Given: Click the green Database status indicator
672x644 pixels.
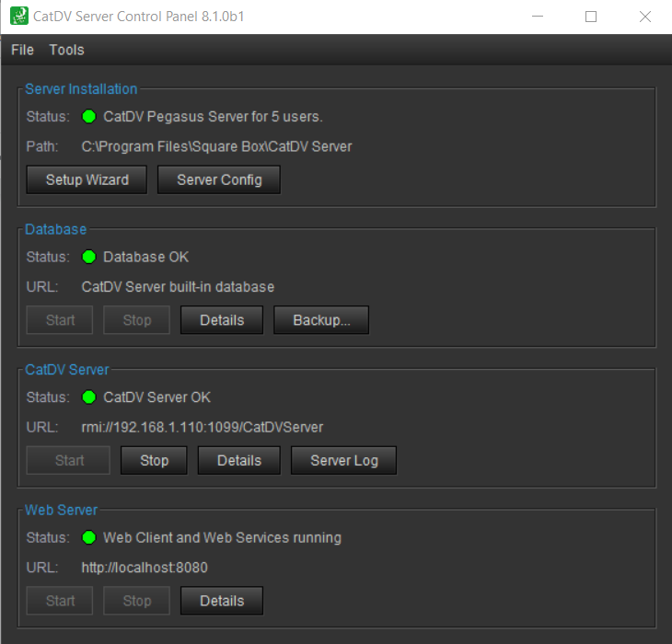Looking at the screenshot, I should (x=89, y=257).
